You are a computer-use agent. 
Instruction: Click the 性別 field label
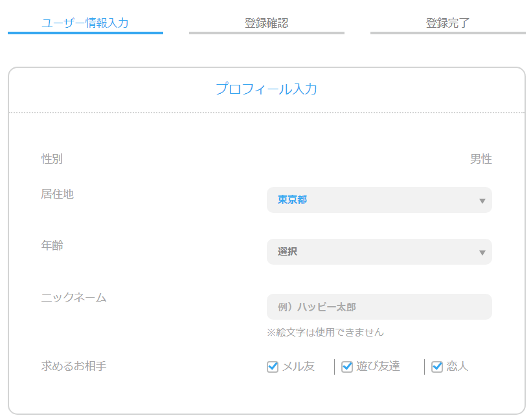click(52, 159)
